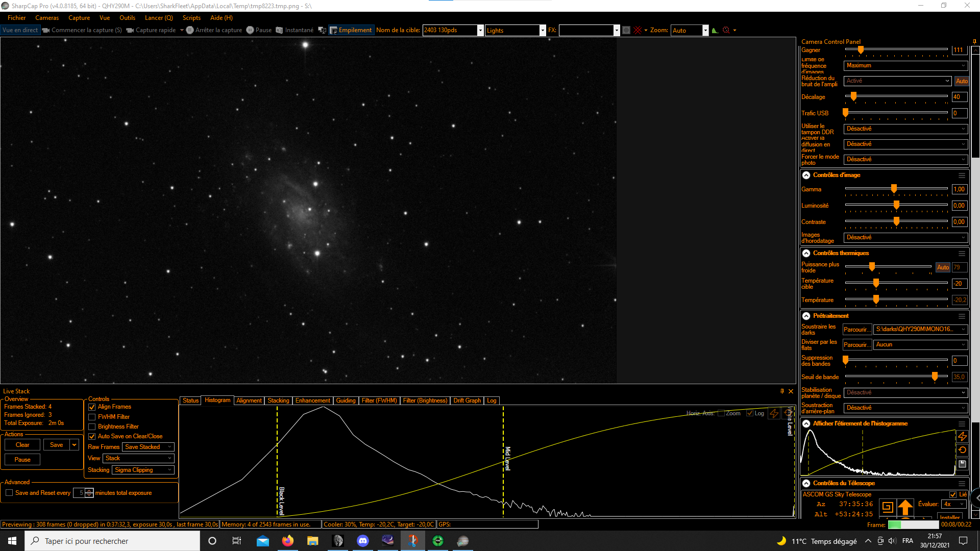Click the Clear button in Actions

coord(22,445)
